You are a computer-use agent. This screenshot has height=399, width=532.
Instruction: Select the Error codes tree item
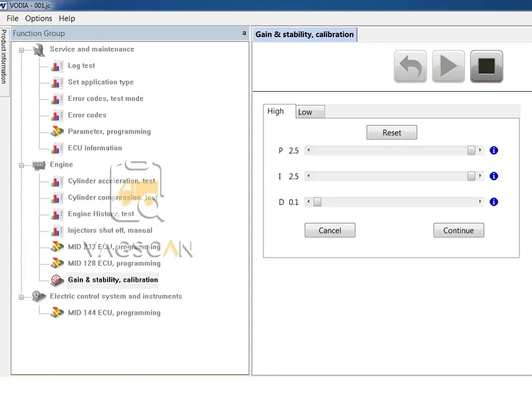(x=87, y=115)
